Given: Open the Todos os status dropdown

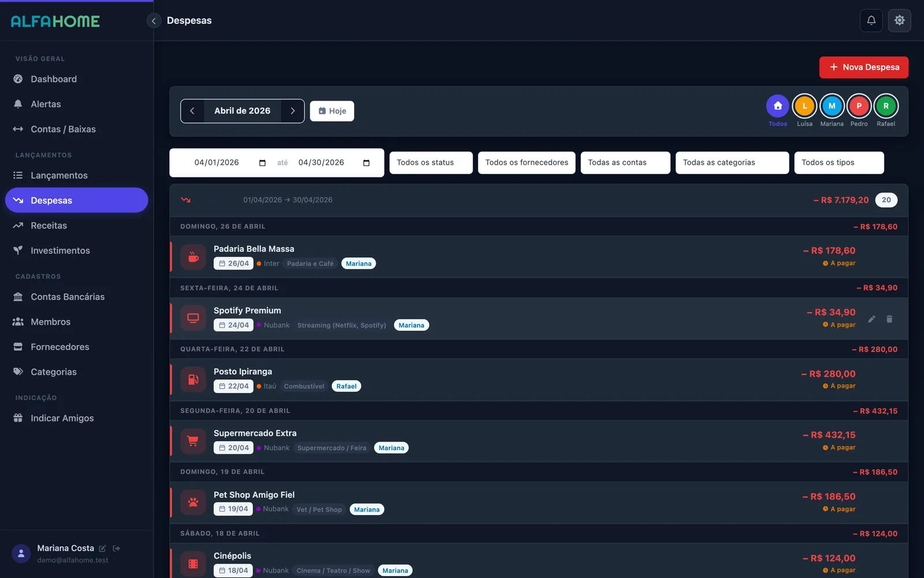Looking at the screenshot, I should tap(431, 163).
